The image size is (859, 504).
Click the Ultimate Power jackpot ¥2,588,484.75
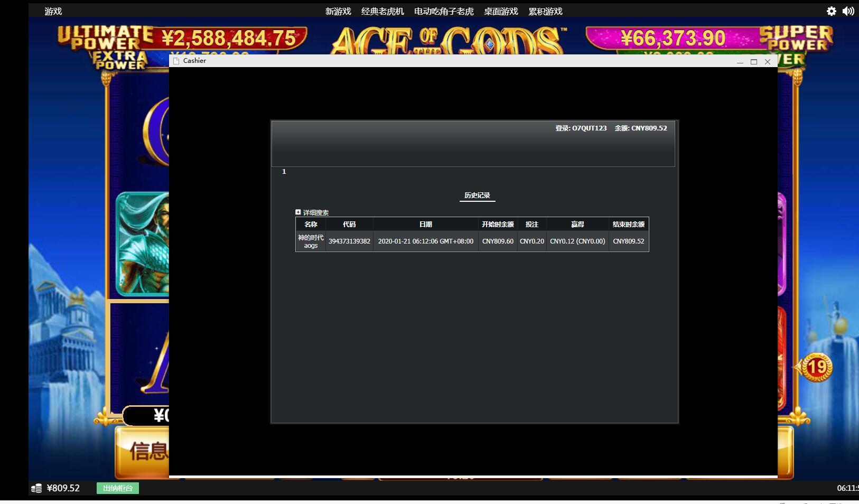pyautogui.click(x=229, y=38)
